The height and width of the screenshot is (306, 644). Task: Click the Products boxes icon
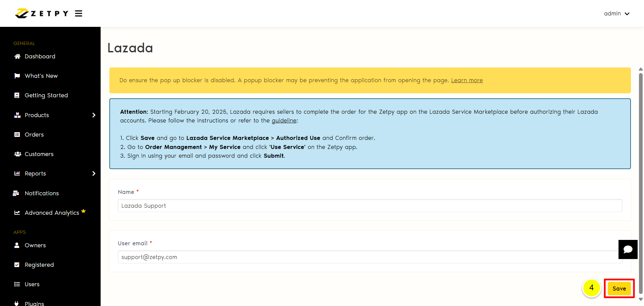point(17,115)
